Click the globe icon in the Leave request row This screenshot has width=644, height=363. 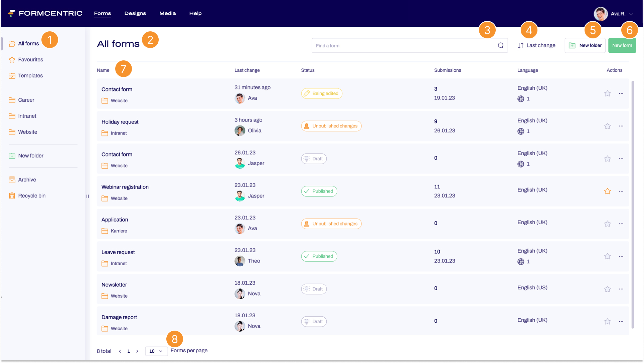click(x=520, y=262)
